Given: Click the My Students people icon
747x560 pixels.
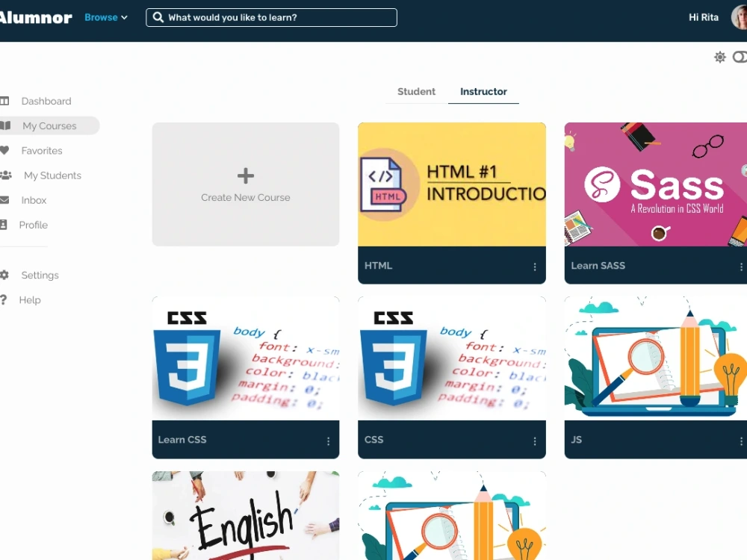Looking at the screenshot, I should click(6, 175).
